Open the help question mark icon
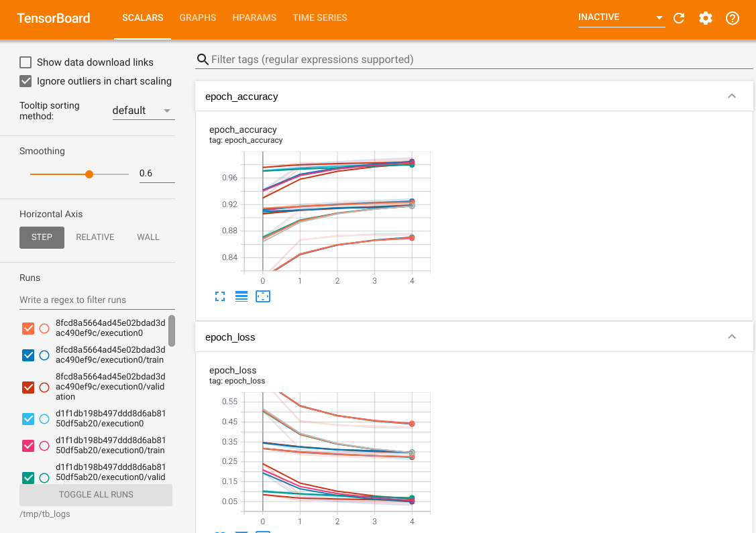Image resolution: width=756 pixels, height=533 pixels. coord(733,18)
